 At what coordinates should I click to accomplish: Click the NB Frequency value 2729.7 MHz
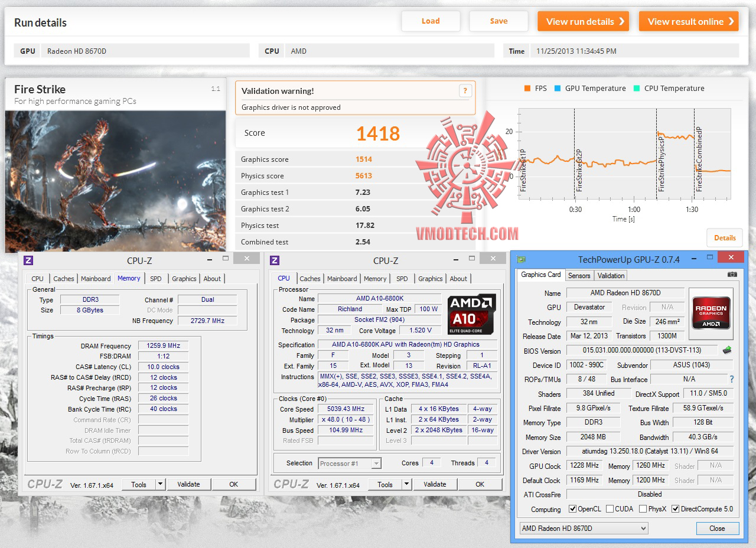point(207,321)
